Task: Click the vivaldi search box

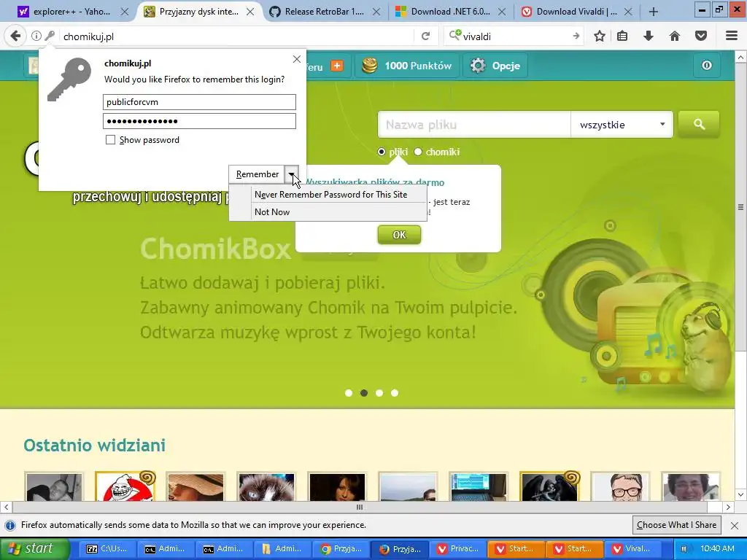Action: pyautogui.click(x=516, y=36)
